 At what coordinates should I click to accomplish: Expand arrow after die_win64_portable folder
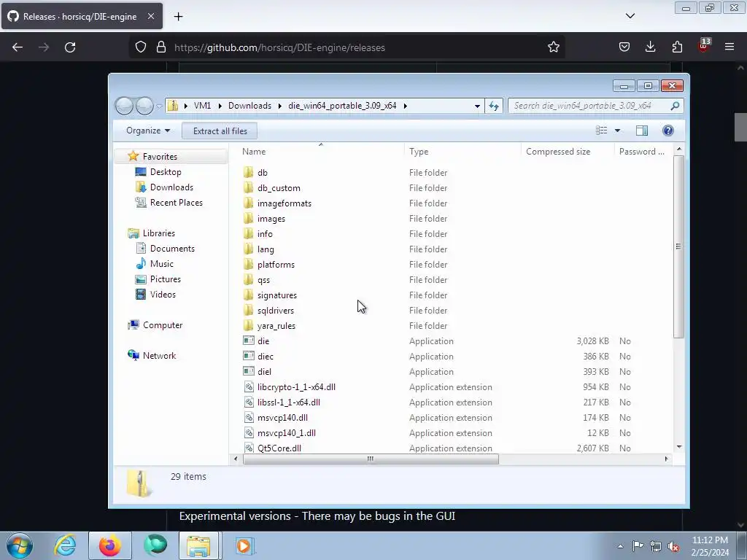tap(406, 106)
